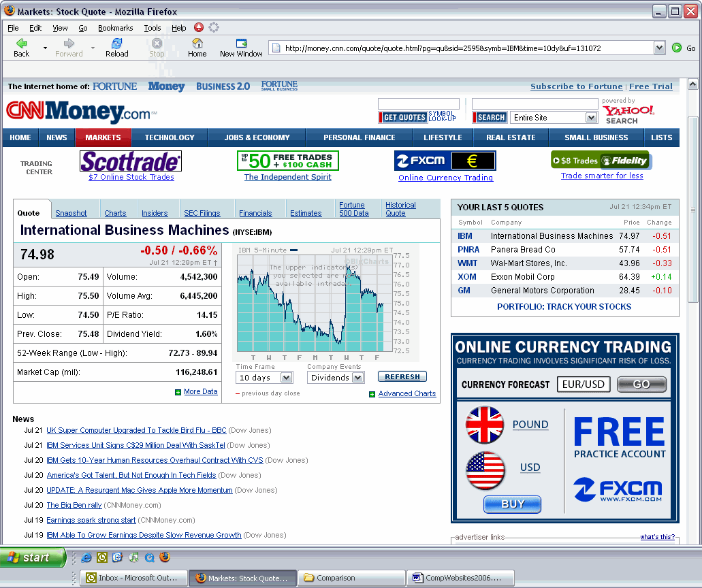Open the Time Frame dropdown showing 10 days
The height and width of the screenshot is (588, 702).
[x=264, y=377]
